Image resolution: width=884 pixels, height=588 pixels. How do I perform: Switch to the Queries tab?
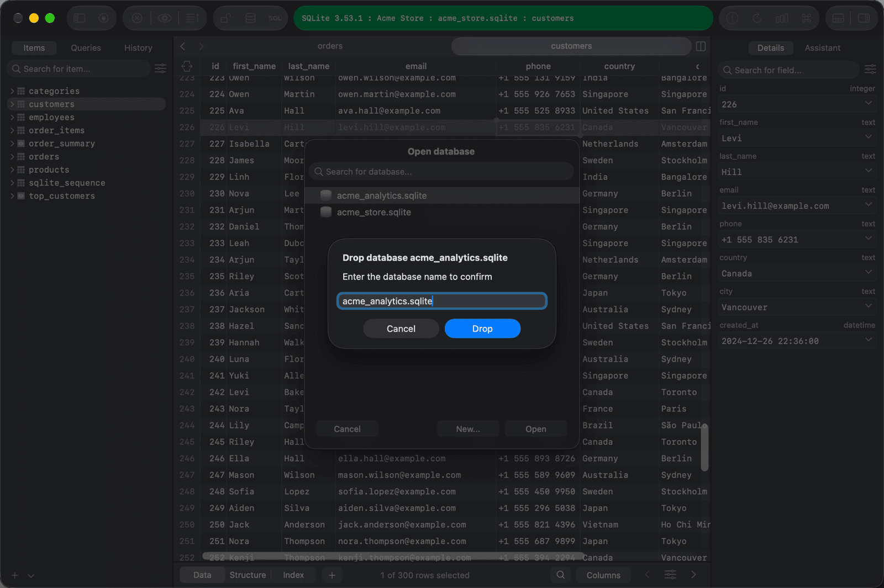86,48
